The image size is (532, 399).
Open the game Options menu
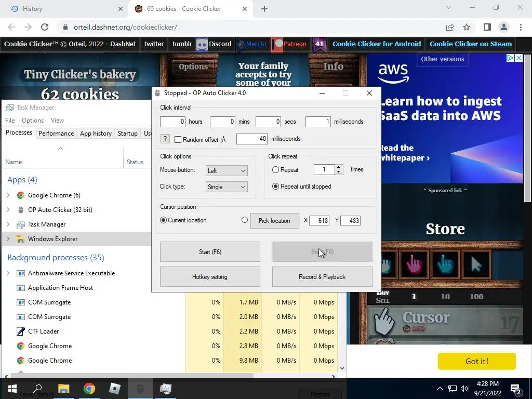pos(193,66)
